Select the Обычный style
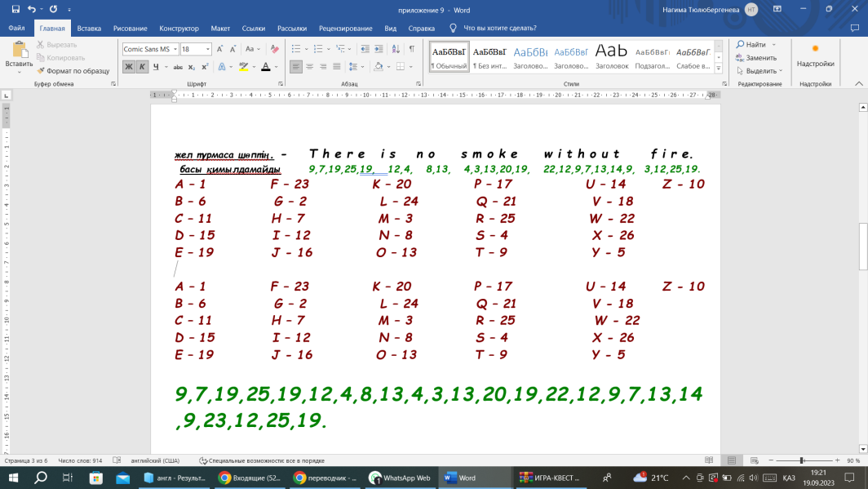The height and width of the screenshot is (489, 868). 449,56
